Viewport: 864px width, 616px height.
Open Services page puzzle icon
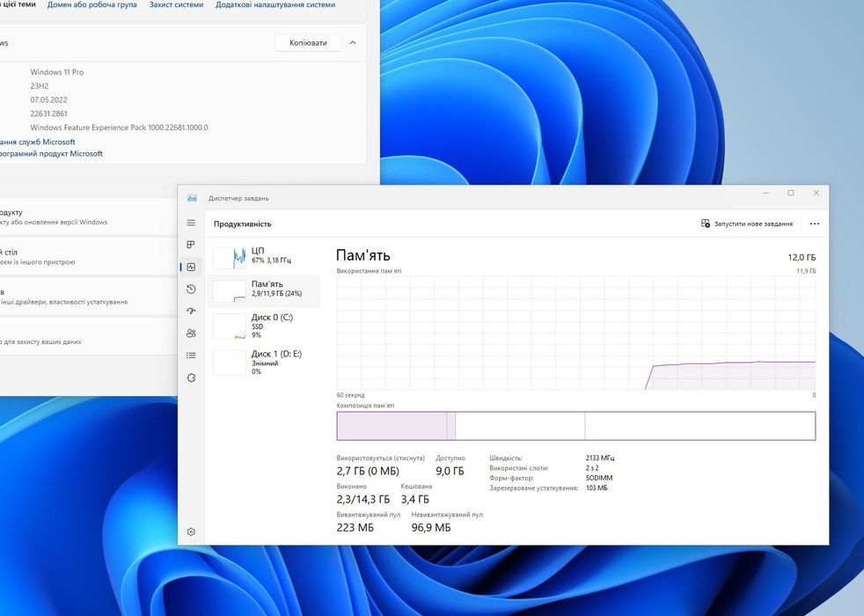click(191, 378)
